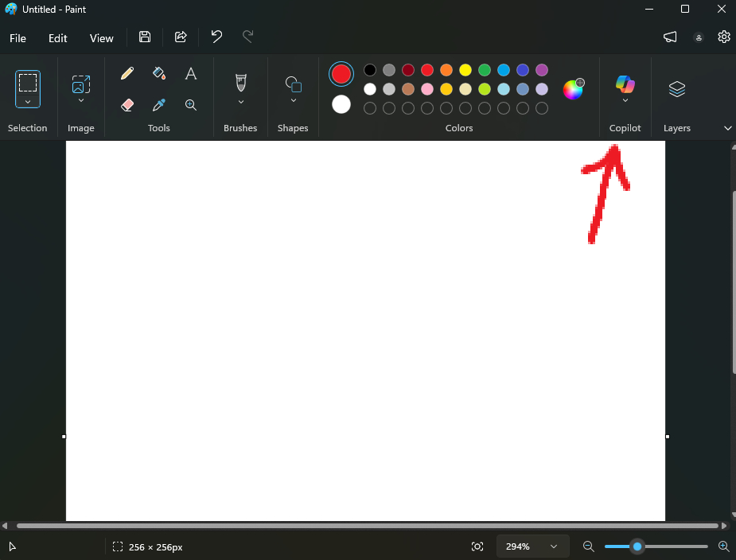The image size is (736, 560).
Task: Select Color 2 white secondary swatch
Action: tap(341, 104)
